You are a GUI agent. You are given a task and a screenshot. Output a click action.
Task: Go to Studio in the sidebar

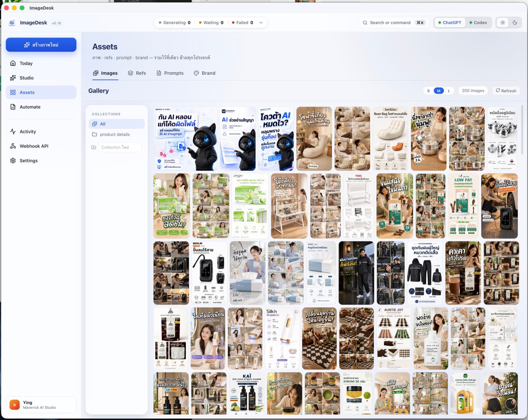pyautogui.click(x=41, y=78)
